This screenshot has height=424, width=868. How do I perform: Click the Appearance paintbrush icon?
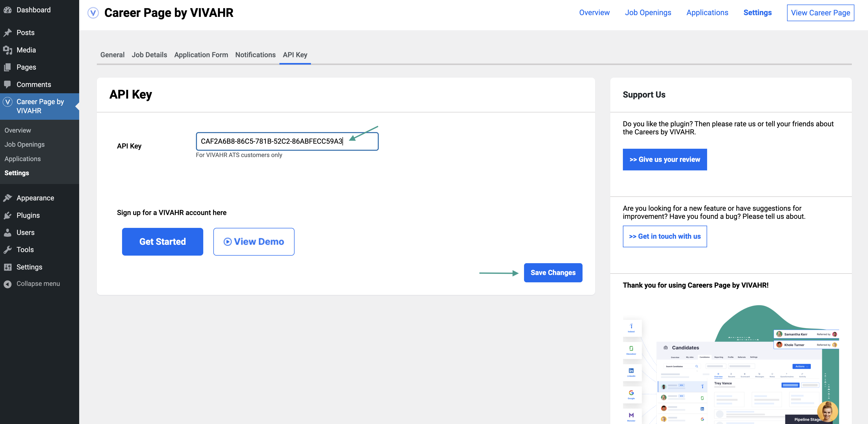pyautogui.click(x=7, y=198)
